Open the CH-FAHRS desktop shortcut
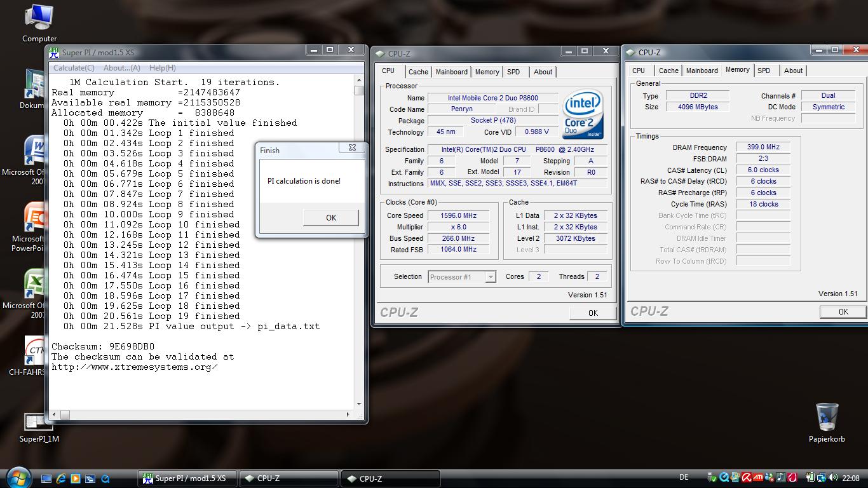The image size is (868, 488). [x=34, y=356]
